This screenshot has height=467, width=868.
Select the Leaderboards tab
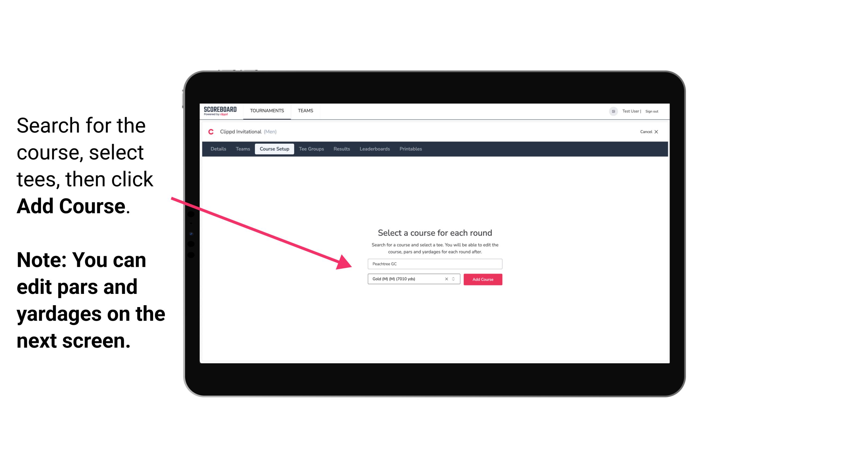[374, 149]
